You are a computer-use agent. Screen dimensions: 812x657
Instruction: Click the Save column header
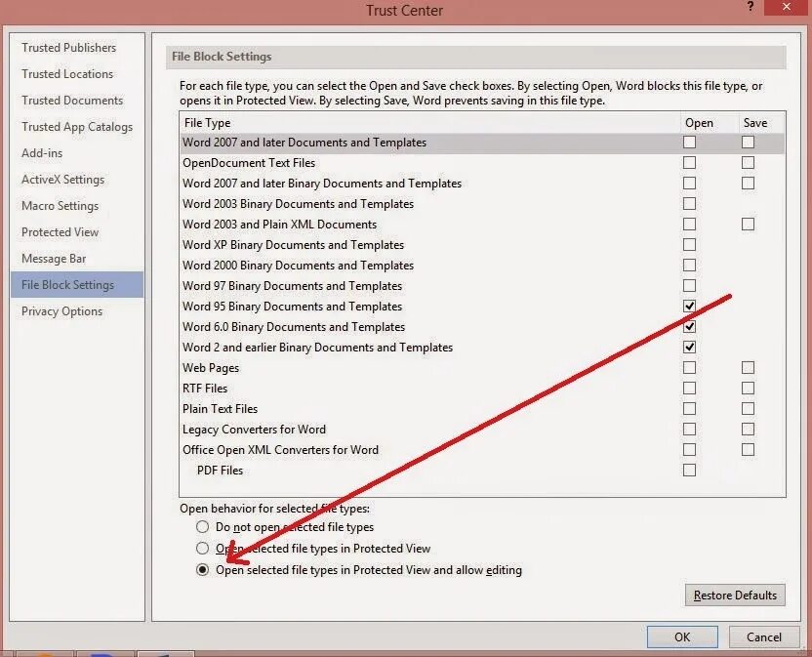click(755, 123)
